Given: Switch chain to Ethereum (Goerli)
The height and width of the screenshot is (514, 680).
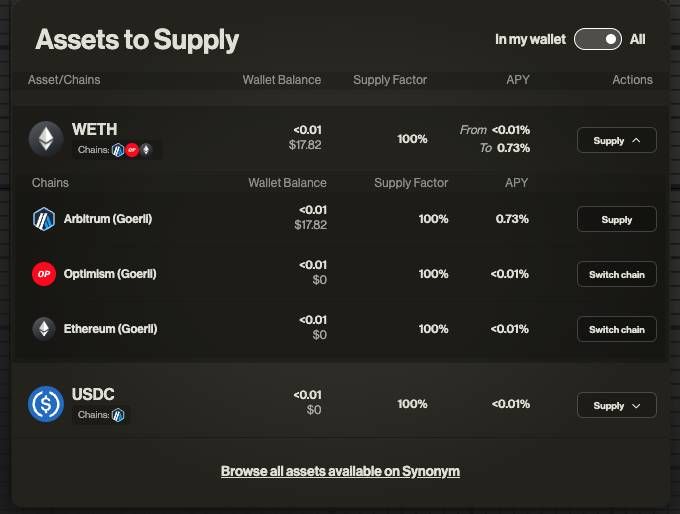Looking at the screenshot, I should 617,330.
